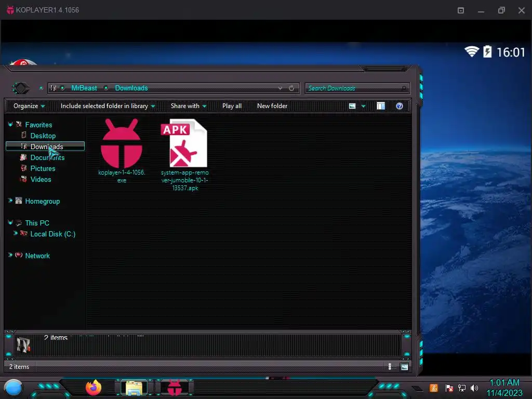
Task: Open Documents in the navigation pane
Action: point(47,157)
